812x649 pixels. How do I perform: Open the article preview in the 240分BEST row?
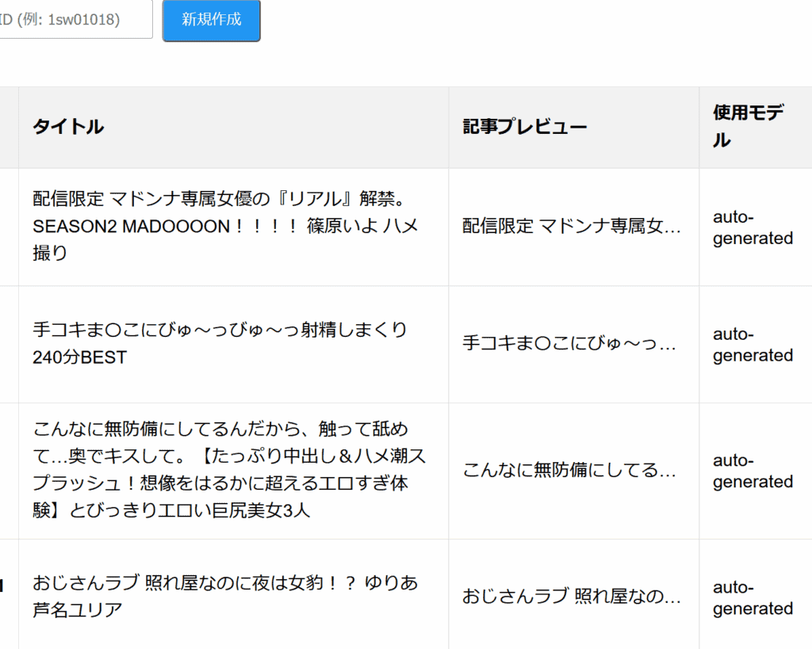(569, 343)
